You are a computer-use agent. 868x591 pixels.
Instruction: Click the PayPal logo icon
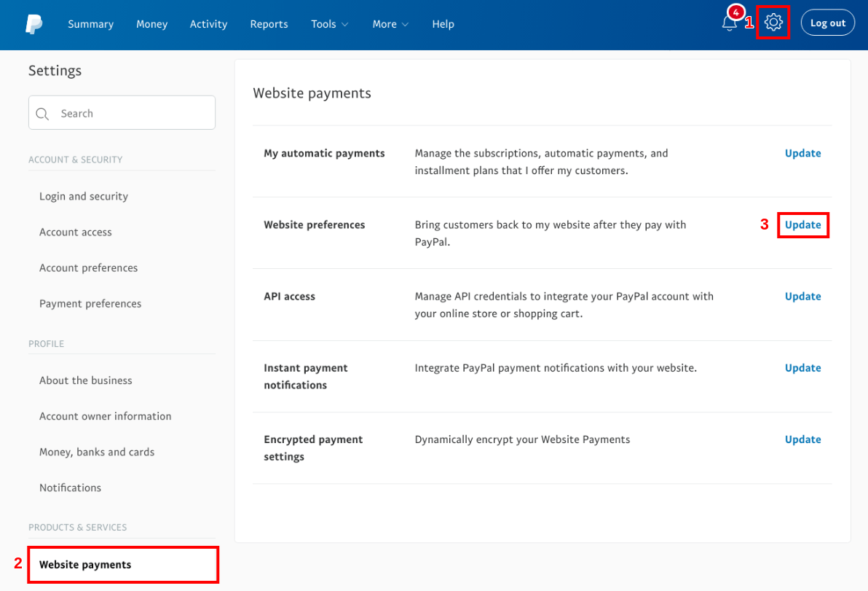[x=33, y=24]
